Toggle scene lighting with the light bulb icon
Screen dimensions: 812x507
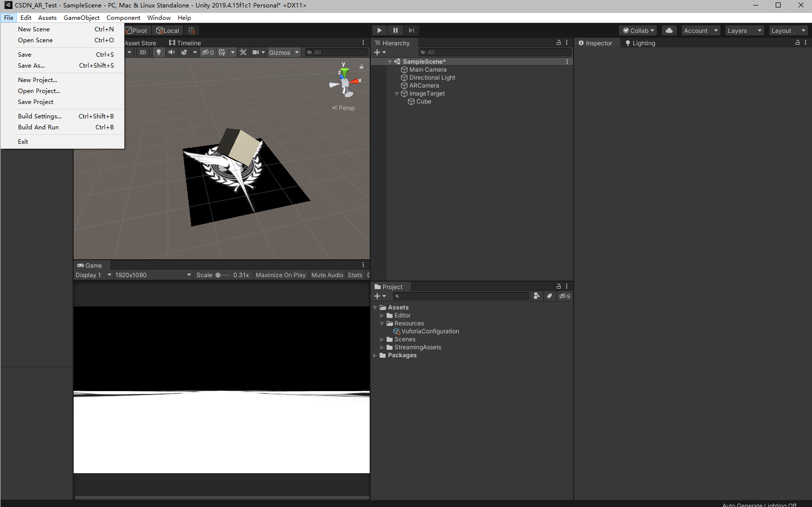158,52
